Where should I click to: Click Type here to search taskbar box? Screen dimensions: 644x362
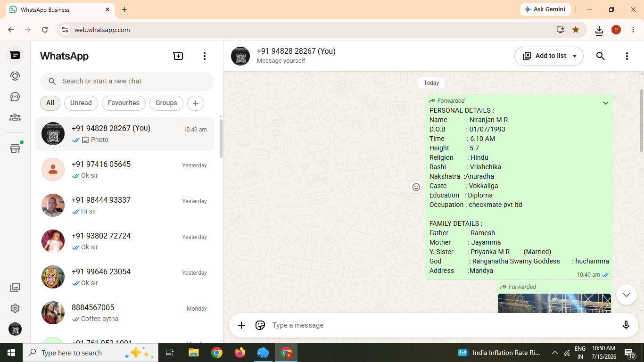point(91,353)
